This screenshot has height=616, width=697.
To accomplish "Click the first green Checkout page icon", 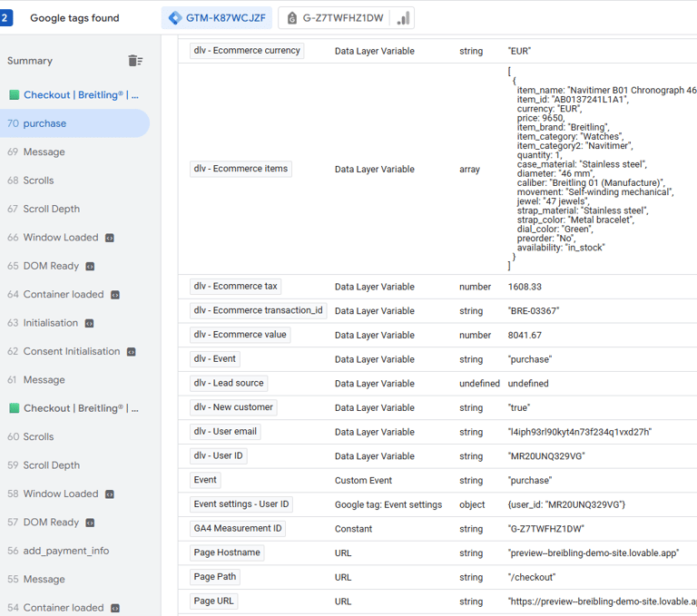I will point(14,95).
